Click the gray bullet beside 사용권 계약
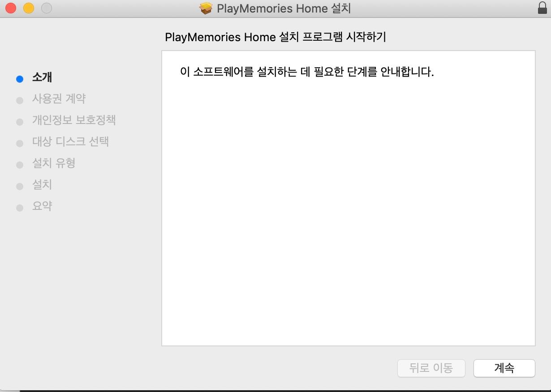The height and width of the screenshot is (392, 551). (19, 101)
